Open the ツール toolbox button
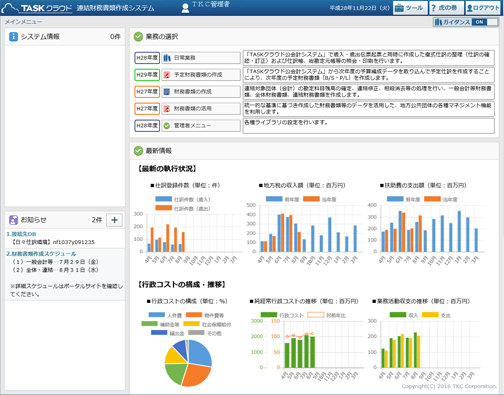The height and width of the screenshot is (395, 504). (410, 8)
